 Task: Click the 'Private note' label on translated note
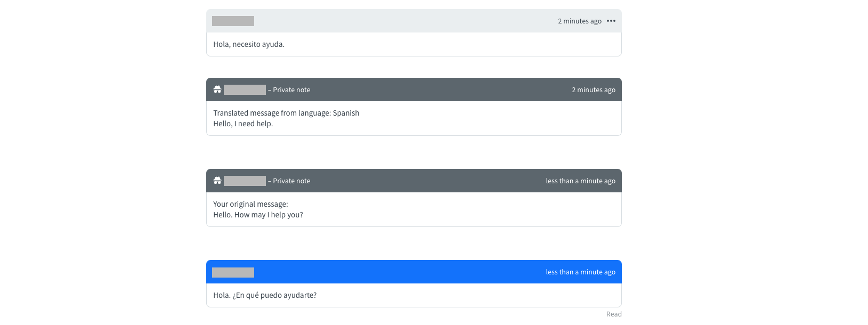(291, 90)
